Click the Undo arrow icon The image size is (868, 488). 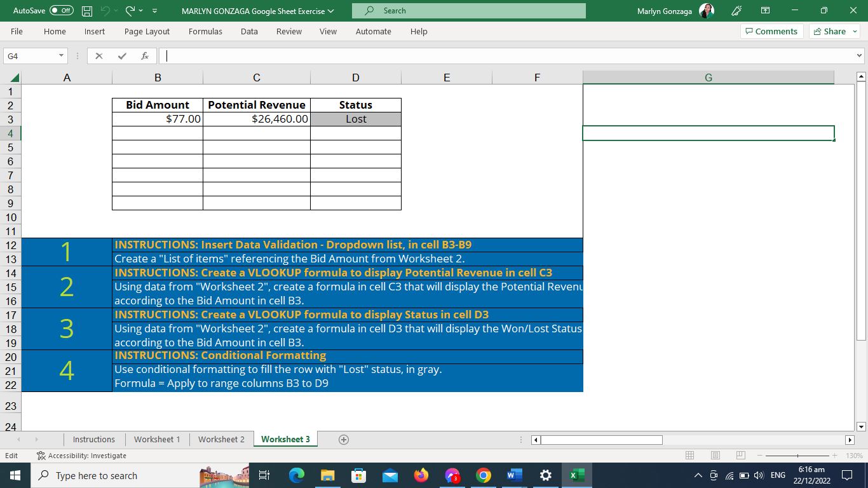click(x=106, y=11)
